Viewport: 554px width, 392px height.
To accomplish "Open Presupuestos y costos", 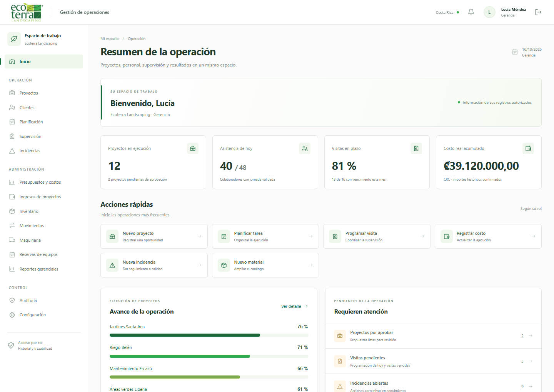I will (44, 182).
